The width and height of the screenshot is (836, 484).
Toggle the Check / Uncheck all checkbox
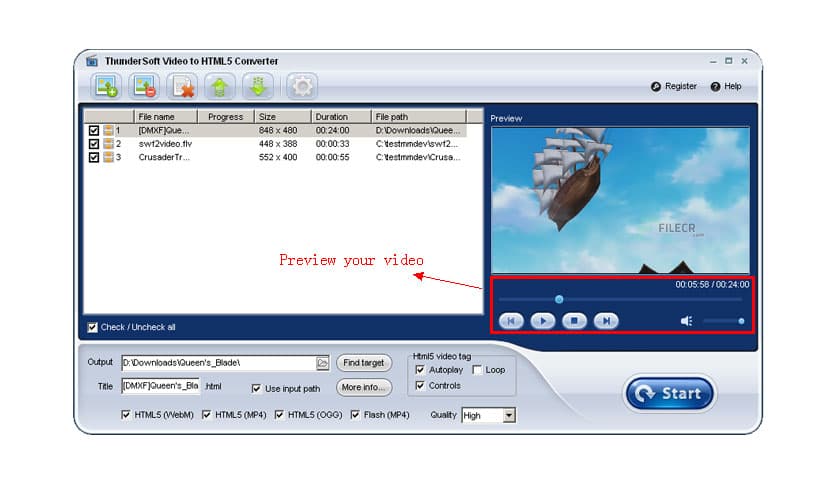[x=93, y=327]
